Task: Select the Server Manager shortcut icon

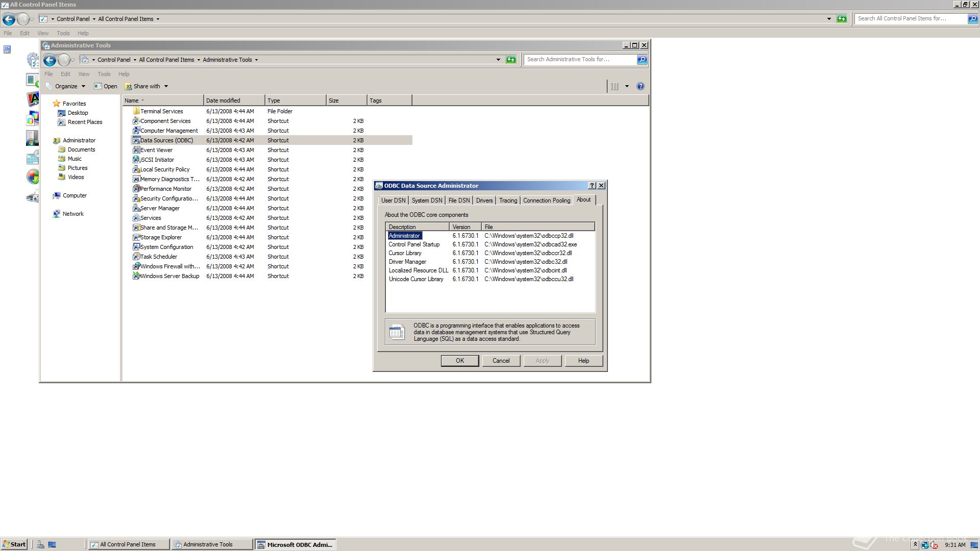Action: pos(136,208)
